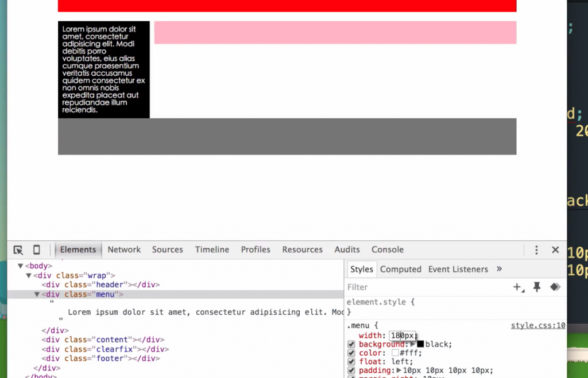Select the Lorem ipsum text node in DOM tree
Screen dimensions: 588x378
click(206, 312)
